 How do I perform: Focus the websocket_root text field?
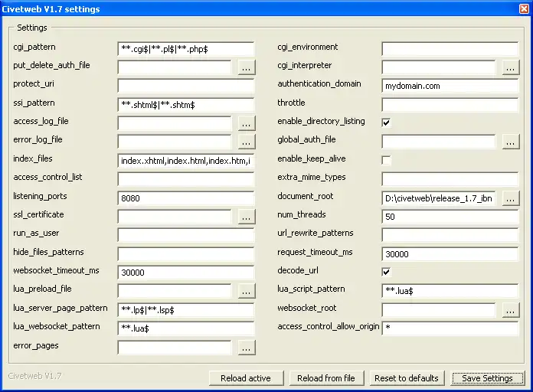(x=439, y=310)
